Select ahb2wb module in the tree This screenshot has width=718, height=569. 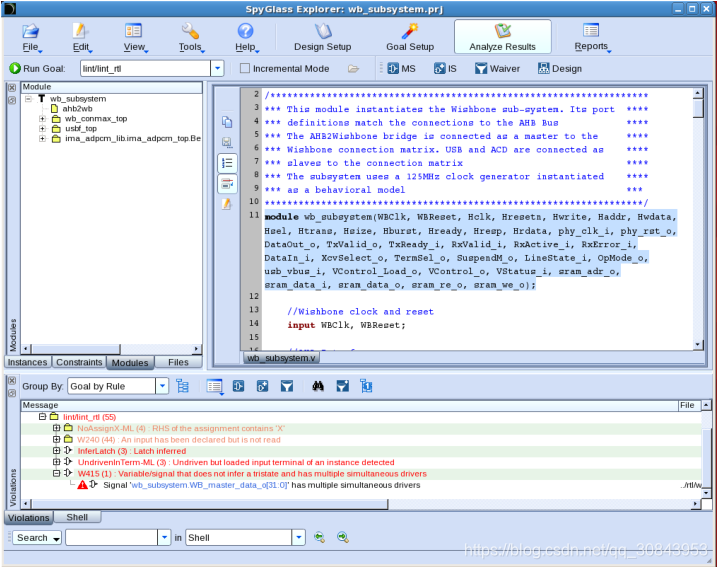click(x=77, y=108)
